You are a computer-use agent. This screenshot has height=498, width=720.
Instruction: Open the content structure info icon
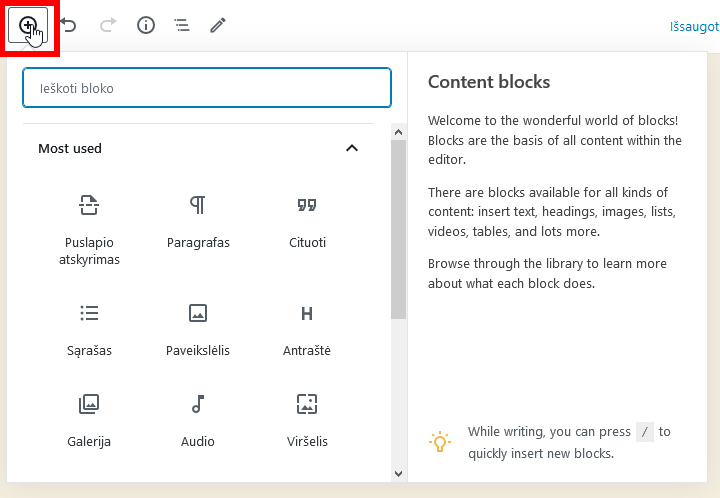point(146,25)
